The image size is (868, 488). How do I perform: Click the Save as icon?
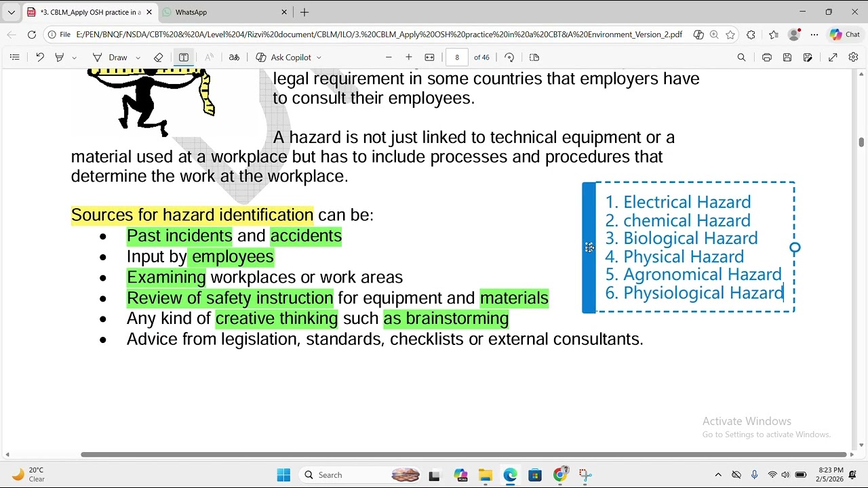pos(808,58)
